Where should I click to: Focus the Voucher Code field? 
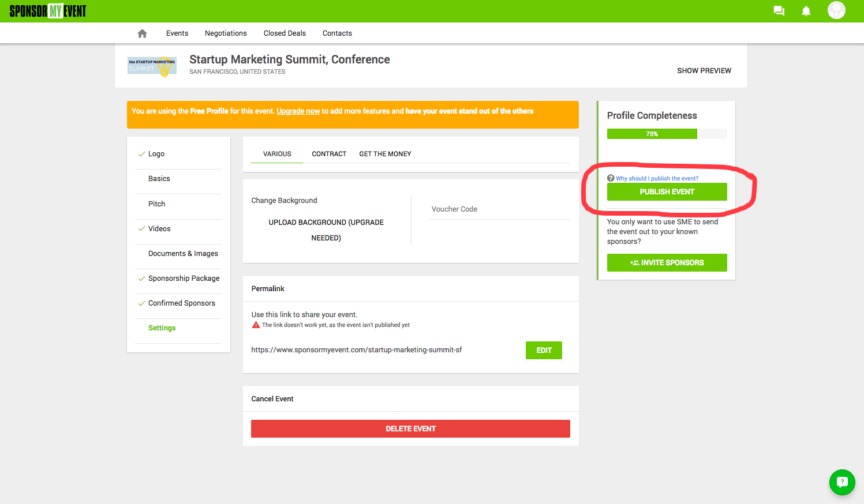tap(500, 209)
